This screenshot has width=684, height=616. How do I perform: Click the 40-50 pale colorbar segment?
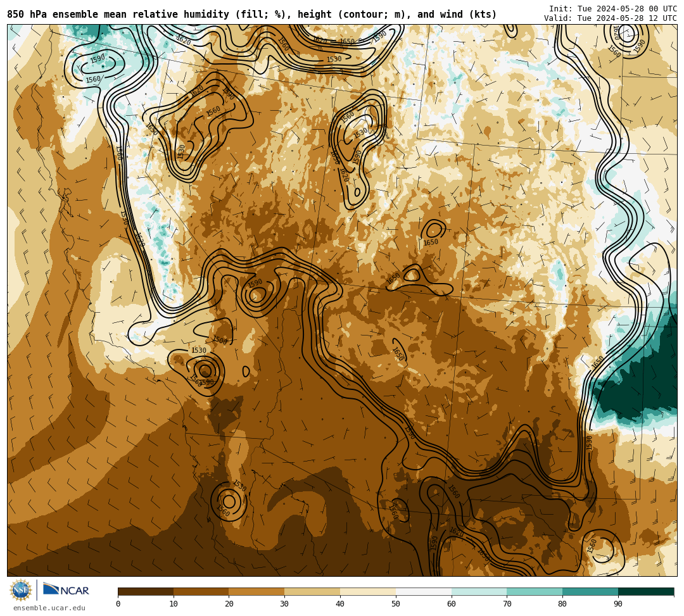368,591
